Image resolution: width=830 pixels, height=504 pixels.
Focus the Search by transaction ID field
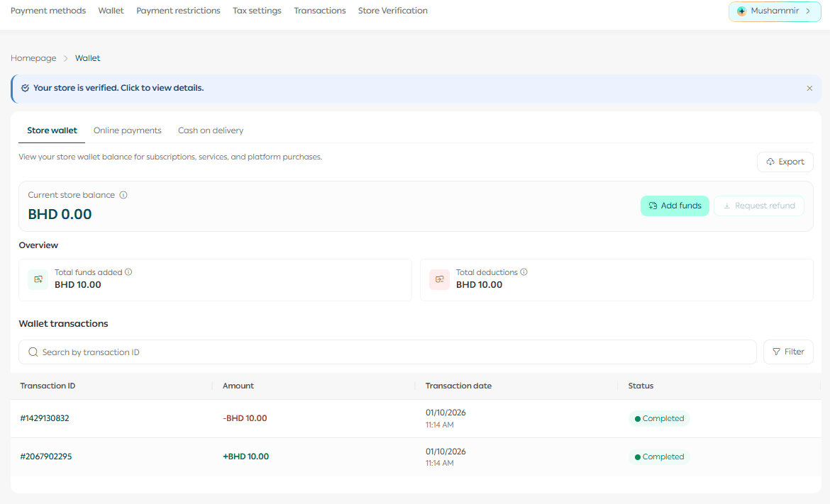[x=387, y=352]
